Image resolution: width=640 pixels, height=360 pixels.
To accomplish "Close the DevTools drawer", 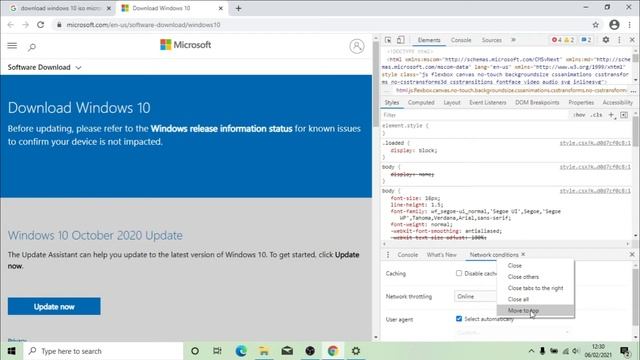I will pyautogui.click(x=632, y=254).
